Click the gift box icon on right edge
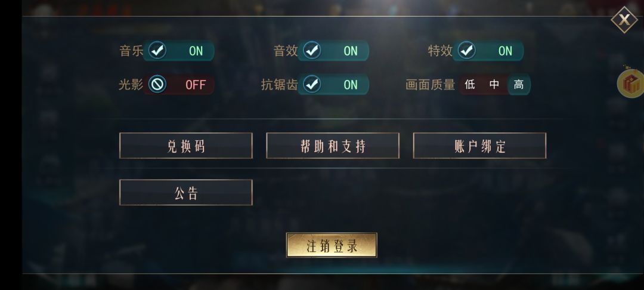 pos(631,84)
